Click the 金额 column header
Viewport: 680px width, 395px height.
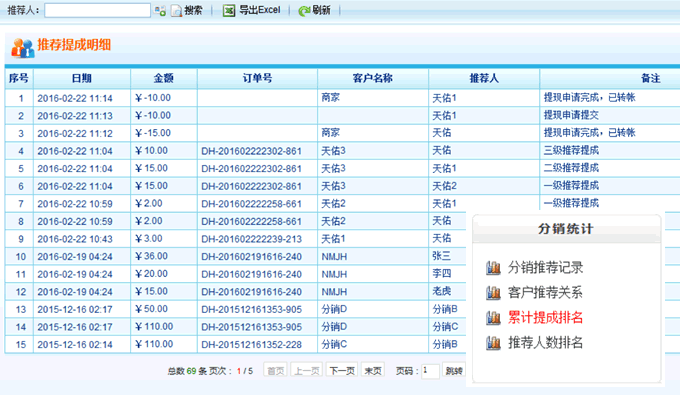[x=163, y=78]
